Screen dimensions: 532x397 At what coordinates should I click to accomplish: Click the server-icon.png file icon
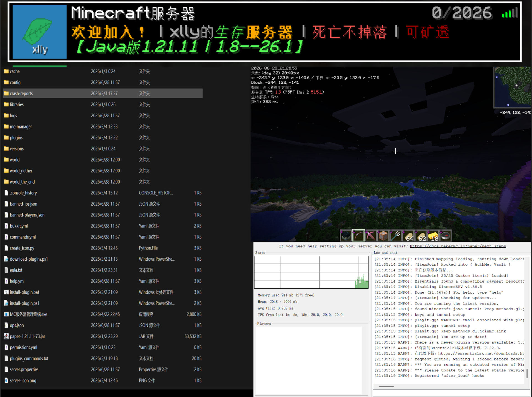pos(6,380)
